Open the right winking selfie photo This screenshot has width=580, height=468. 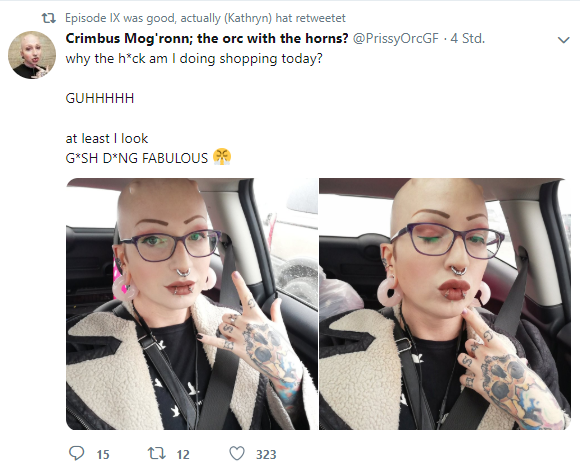point(445,304)
